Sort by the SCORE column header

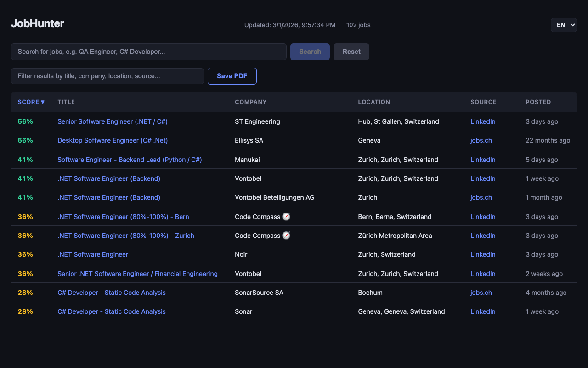point(31,102)
